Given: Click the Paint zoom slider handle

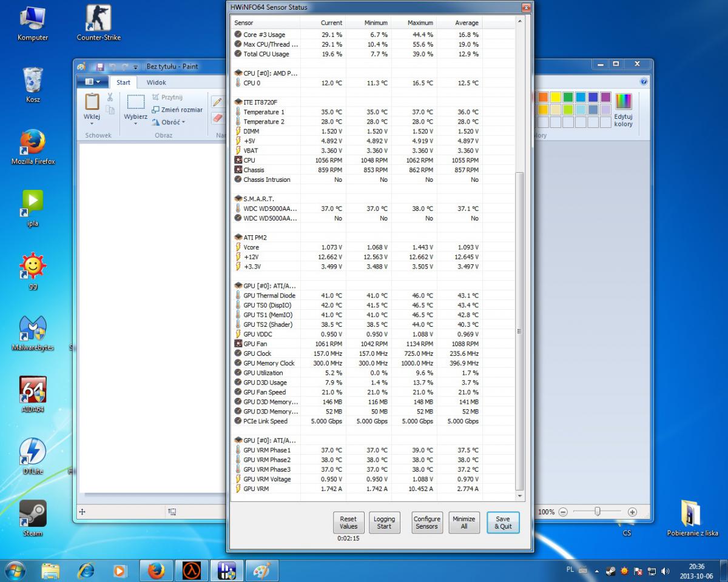Looking at the screenshot, I should [597, 512].
